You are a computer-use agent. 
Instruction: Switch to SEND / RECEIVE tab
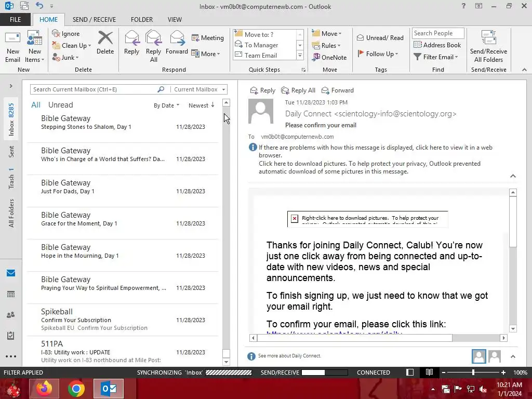tap(94, 20)
